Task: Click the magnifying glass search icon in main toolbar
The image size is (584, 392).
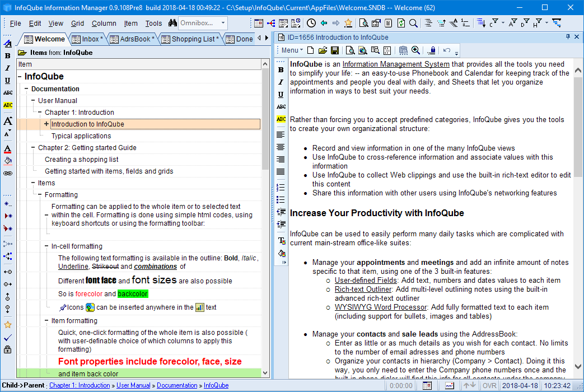Action: pos(413,23)
